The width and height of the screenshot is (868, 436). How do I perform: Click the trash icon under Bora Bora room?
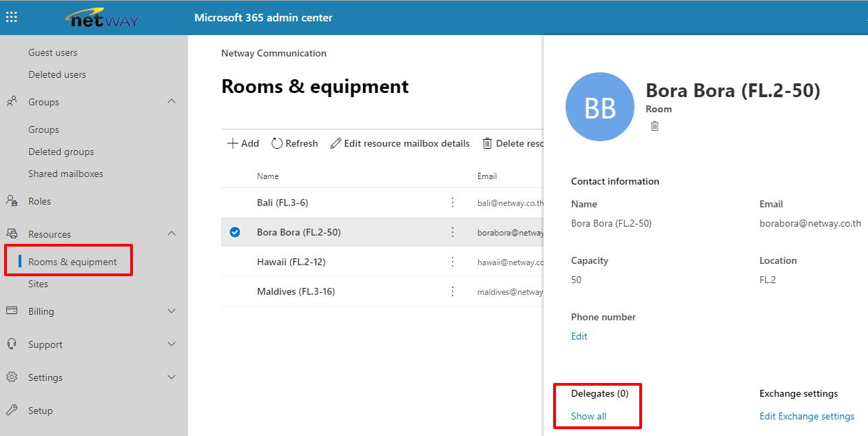tap(654, 126)
